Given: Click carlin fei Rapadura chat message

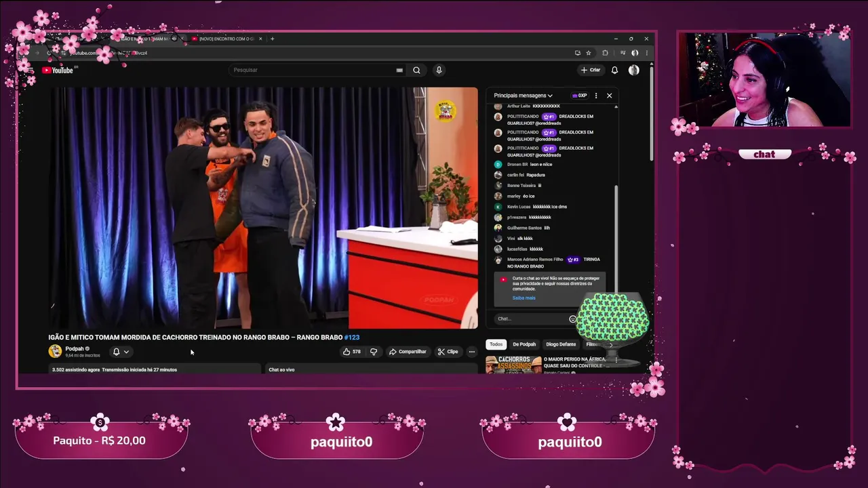Looking at the screenshot, I should [553, 175].
